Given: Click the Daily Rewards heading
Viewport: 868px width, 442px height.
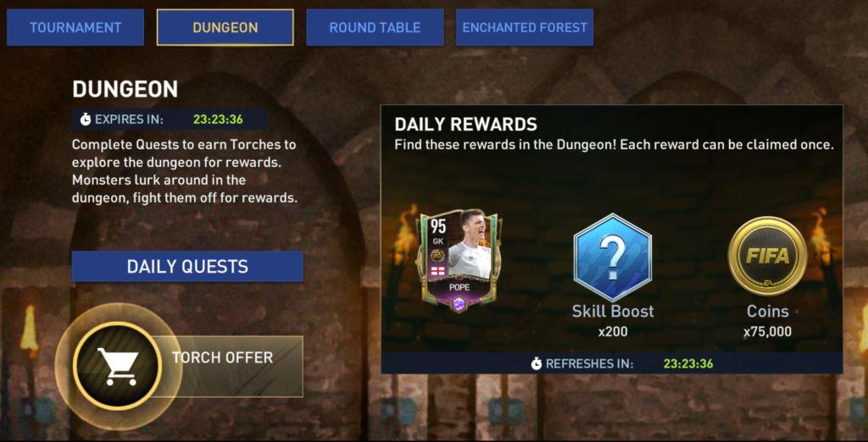Looking at the screenshot, I should pos(465,124).
